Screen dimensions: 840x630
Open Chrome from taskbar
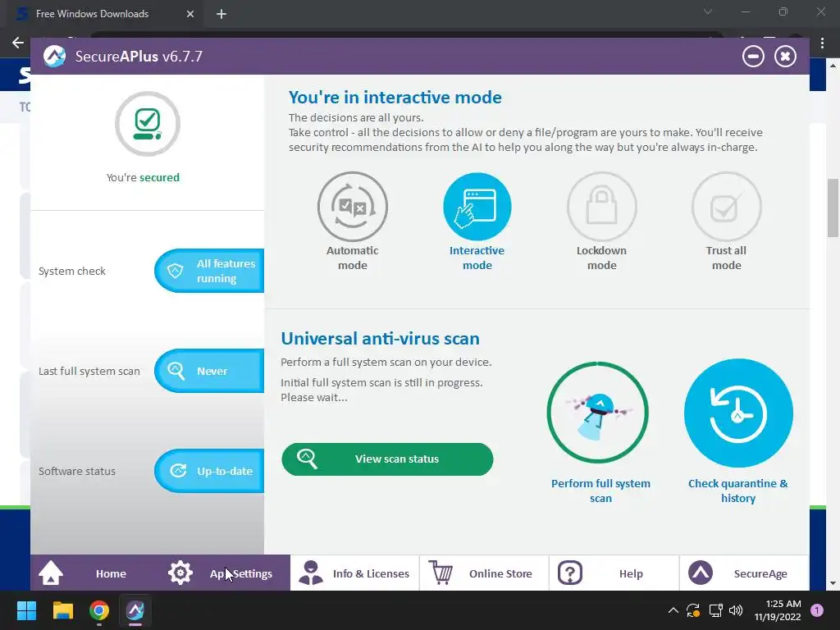(99, 610)
